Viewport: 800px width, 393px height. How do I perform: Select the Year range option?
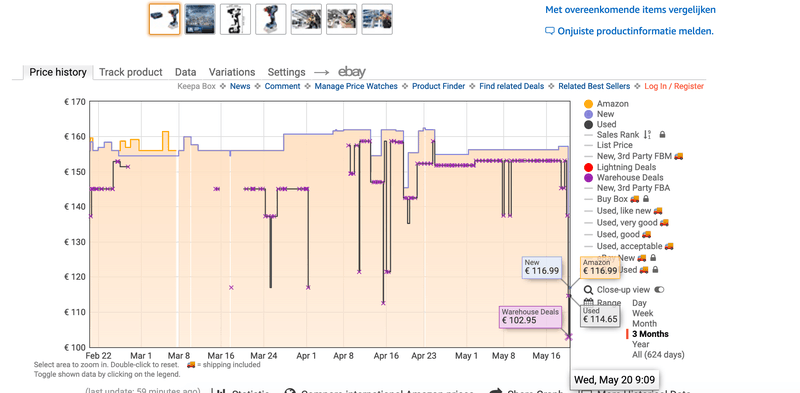point(640,345)
